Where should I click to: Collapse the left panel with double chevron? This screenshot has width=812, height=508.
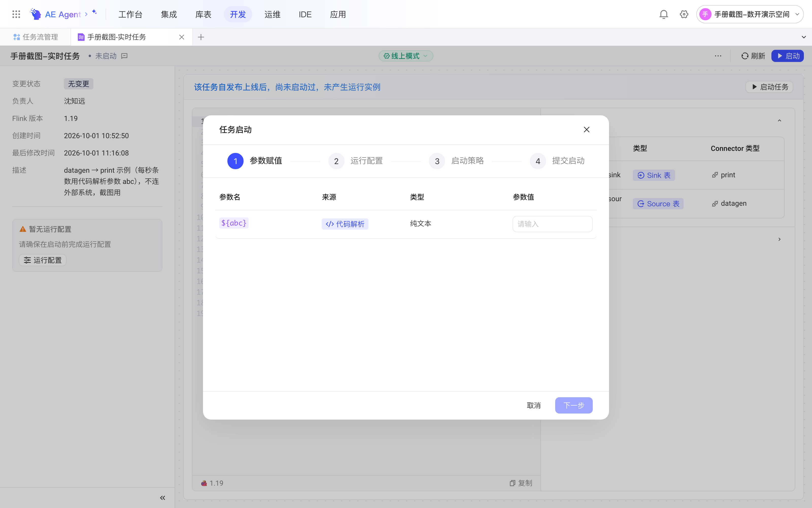pyautogui.click(x=162, y=498)
